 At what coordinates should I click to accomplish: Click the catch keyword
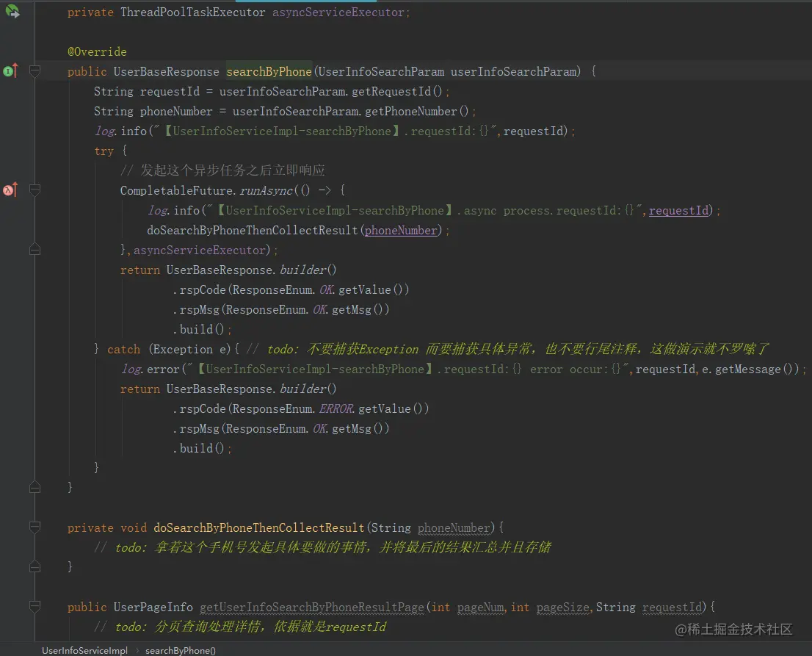point(123,349)
